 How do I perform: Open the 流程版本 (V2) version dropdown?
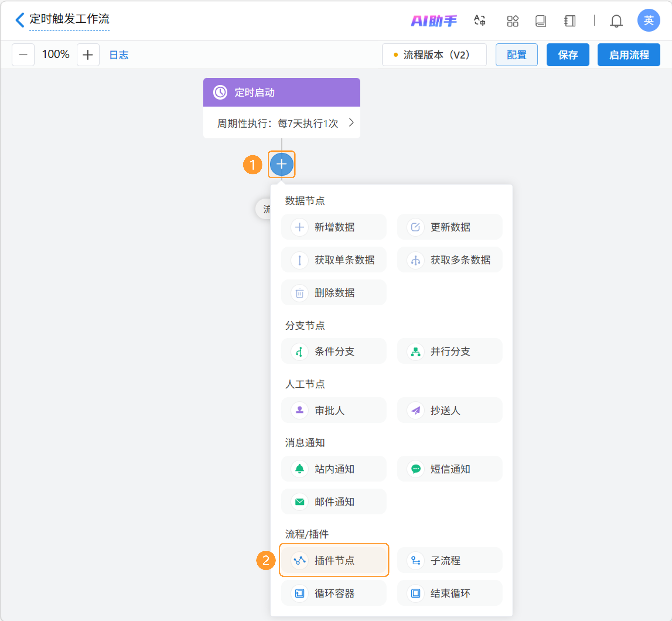click(434, 55)
